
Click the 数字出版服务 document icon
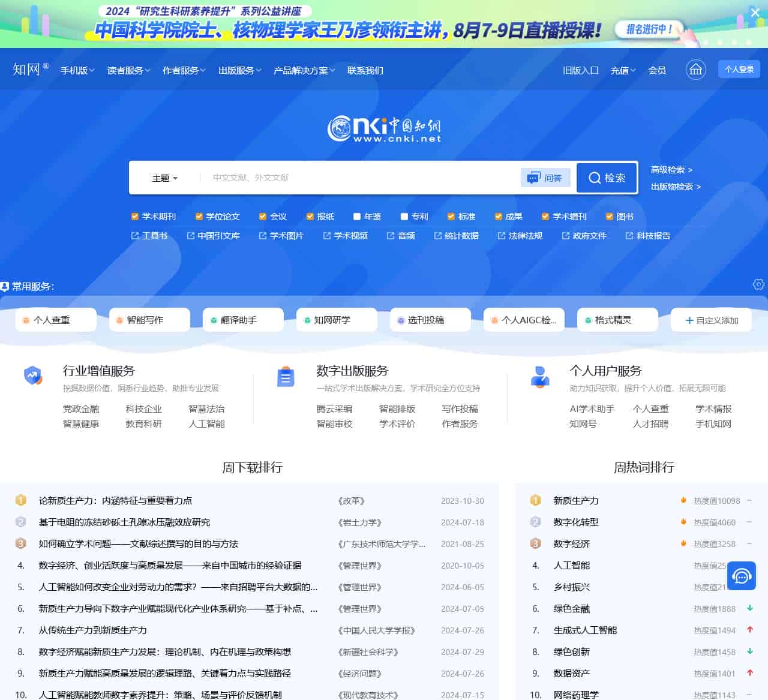point(286,377)
